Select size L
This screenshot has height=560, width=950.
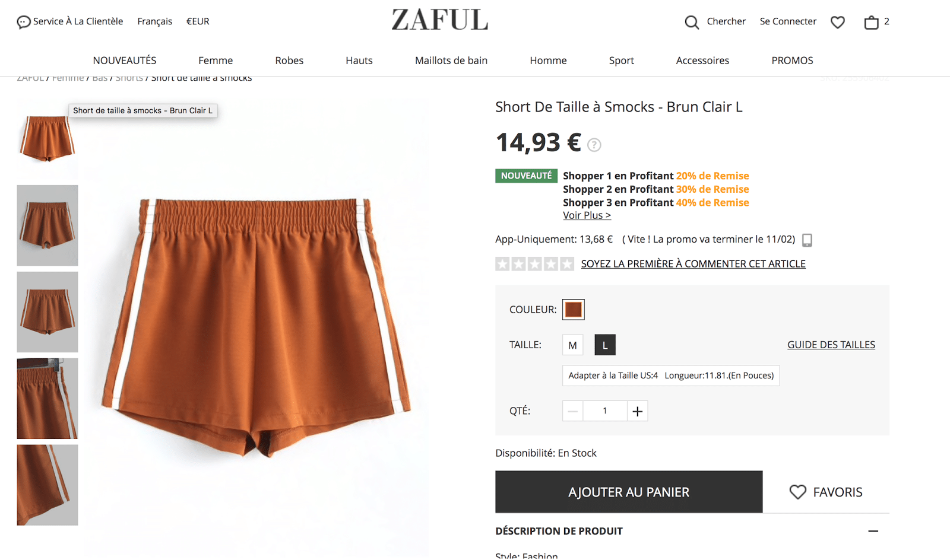pos(605,345)
